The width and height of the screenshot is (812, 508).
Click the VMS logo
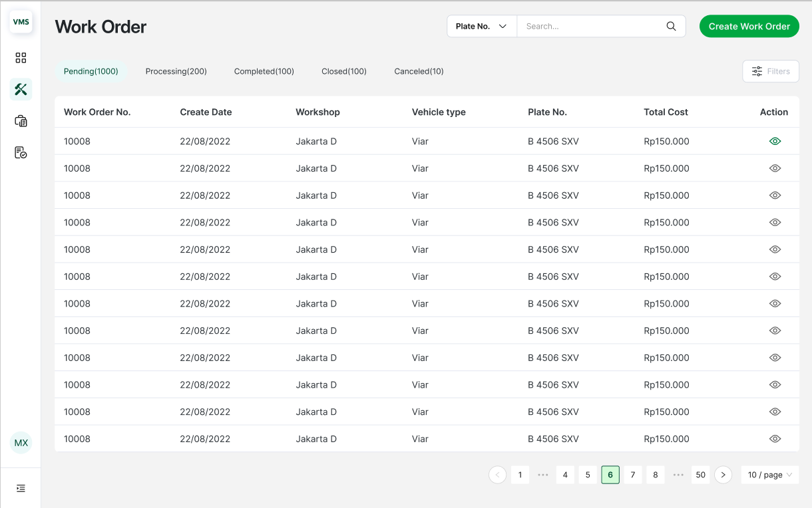[x=21, y=22]
